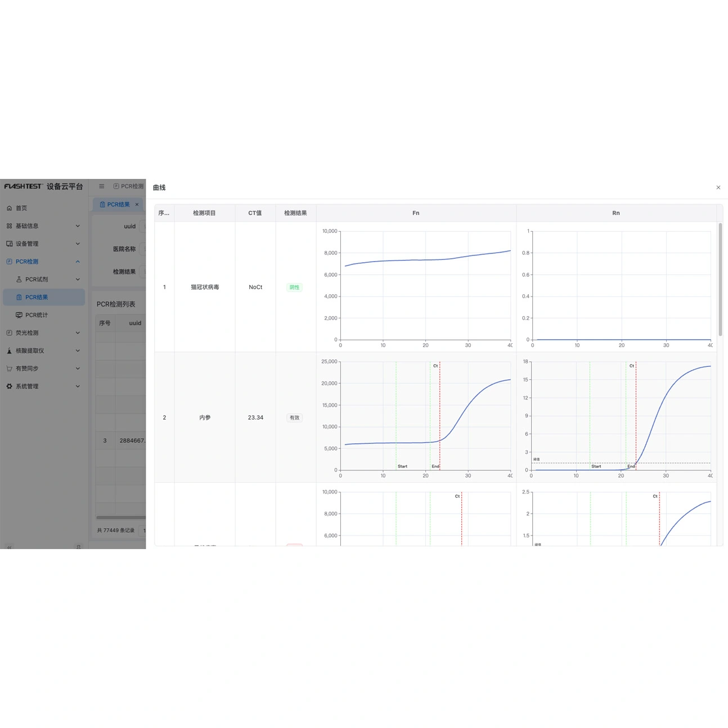Click the 有赞同步 cart icon
Image resolution: width=728 pixels, height=728 pixels.
(8, 369)
